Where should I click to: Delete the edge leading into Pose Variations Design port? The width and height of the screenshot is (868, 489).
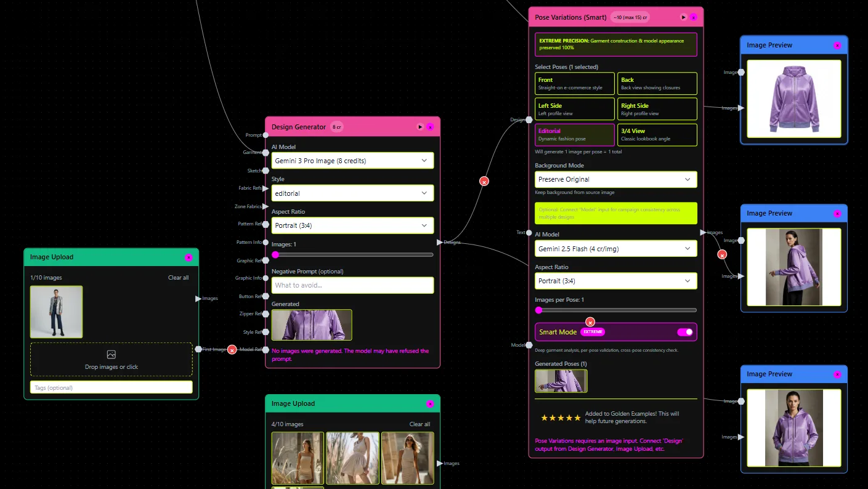click(484, 181)
